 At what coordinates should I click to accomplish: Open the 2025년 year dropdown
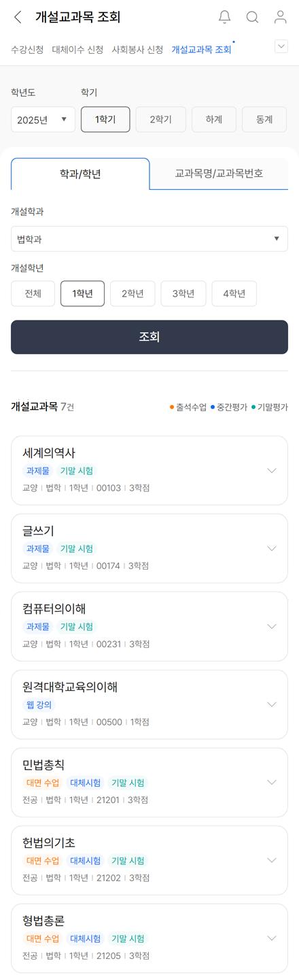pyautogui.click(x=43, y=119)
